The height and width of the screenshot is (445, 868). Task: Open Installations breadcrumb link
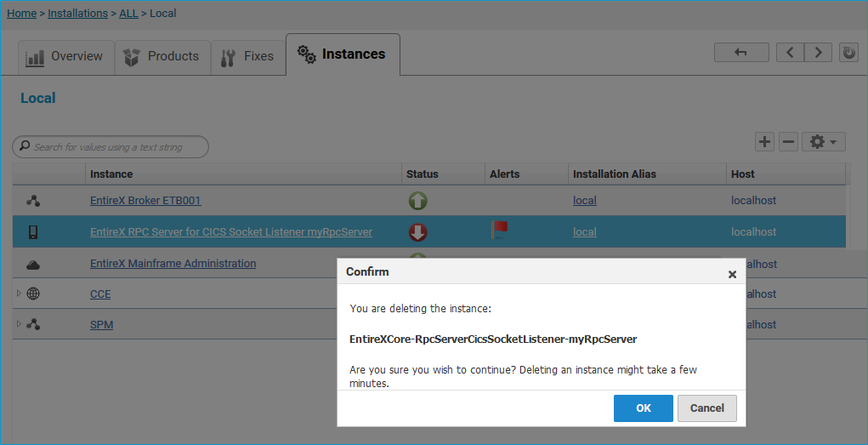(77, 14)
